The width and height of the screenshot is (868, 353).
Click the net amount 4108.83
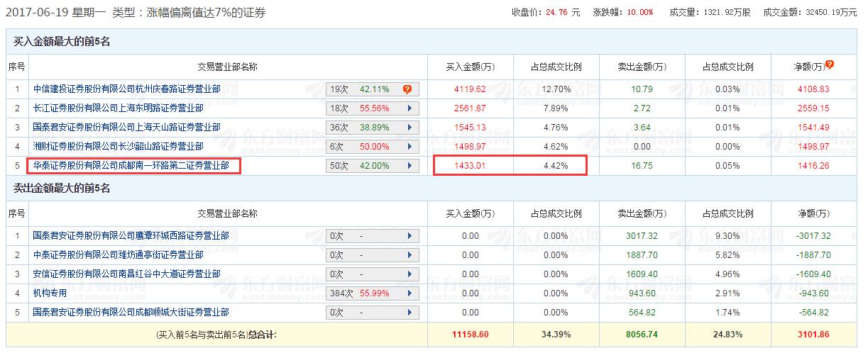[x=813, y=89]
